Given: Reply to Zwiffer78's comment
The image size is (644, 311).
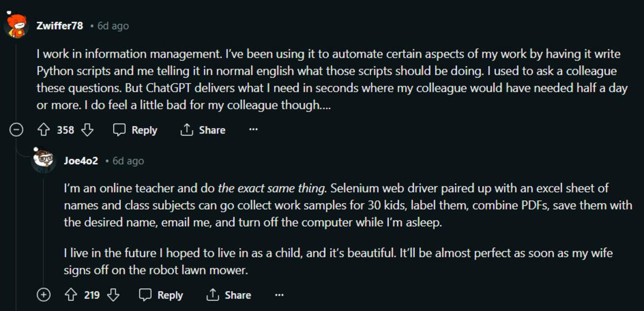Looking at the screenshot, I should click(135, 130).
